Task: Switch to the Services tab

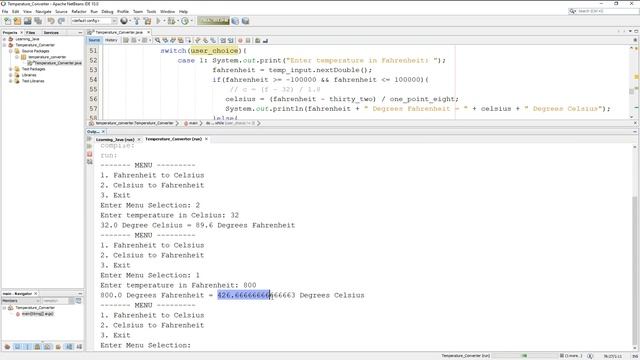Action: pyautogui.click(x=51, y=32)
